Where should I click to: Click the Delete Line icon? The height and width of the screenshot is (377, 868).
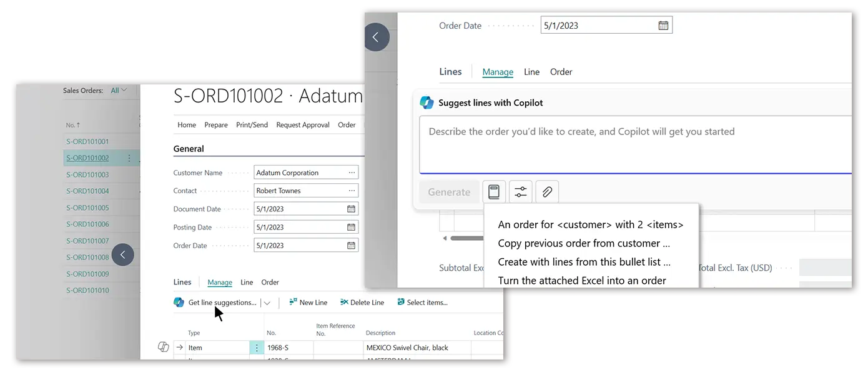[x=344, y=302]
